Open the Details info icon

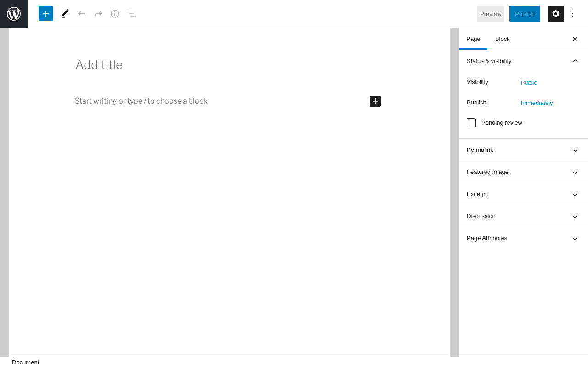click(x=115, y=14)
